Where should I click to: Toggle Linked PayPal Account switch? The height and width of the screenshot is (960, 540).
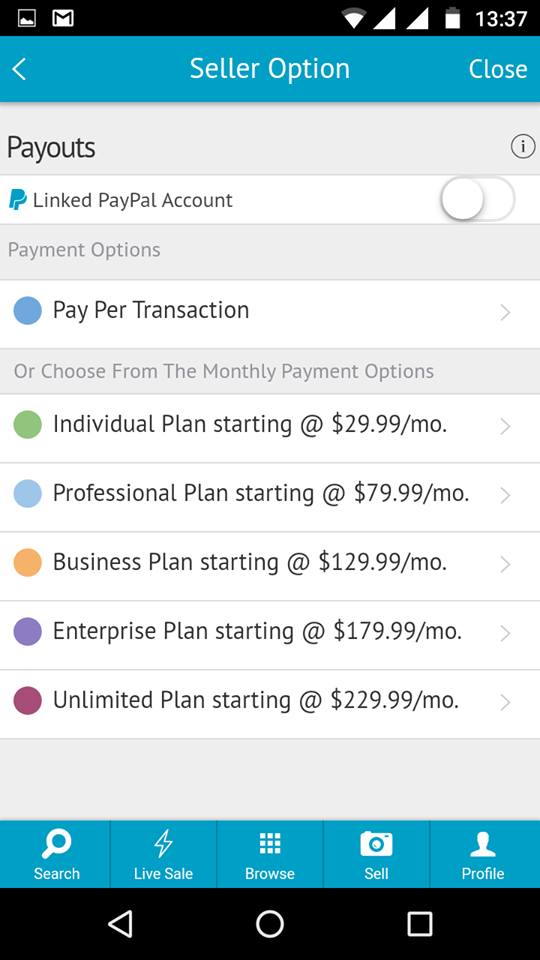477,199
